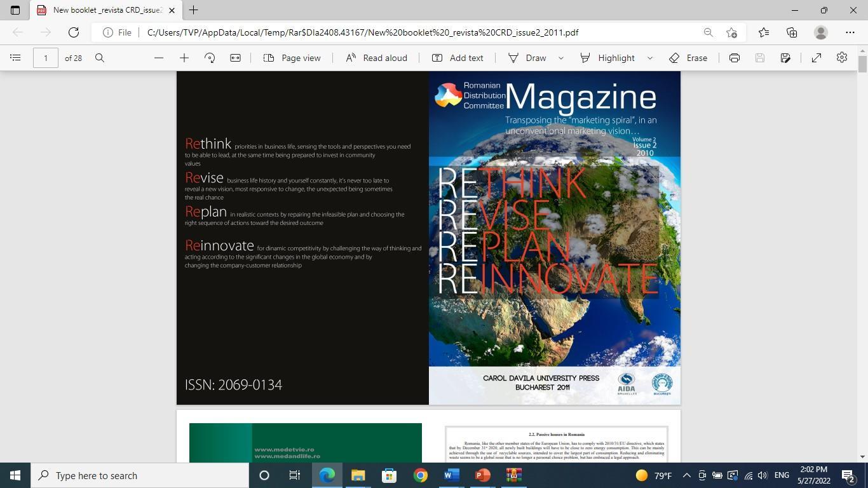Click the page number input field
This screenshot has width=868, height=488.
click(46, 58)
